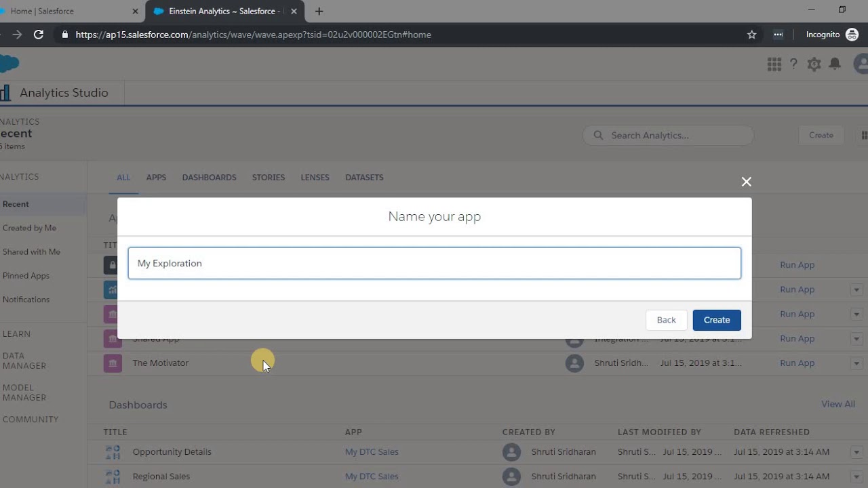Click avatar in Regional Sales row
Screen dimensions: 868x488
(512, 476)
